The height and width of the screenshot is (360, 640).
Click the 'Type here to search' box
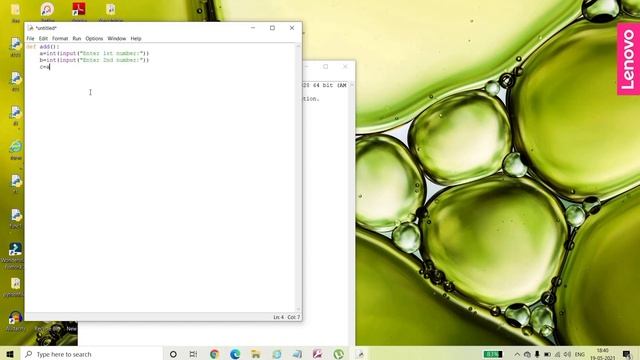click(x=91, y=354)
